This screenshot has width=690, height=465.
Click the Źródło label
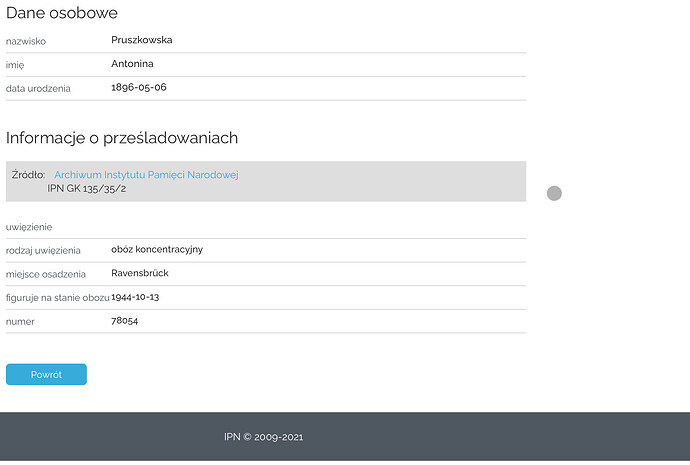[x=29, y=175]
